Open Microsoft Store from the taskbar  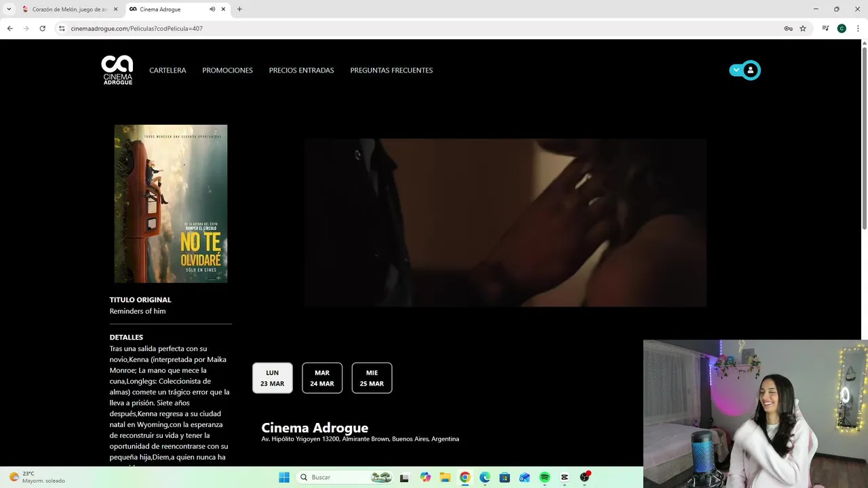[505, 477]
